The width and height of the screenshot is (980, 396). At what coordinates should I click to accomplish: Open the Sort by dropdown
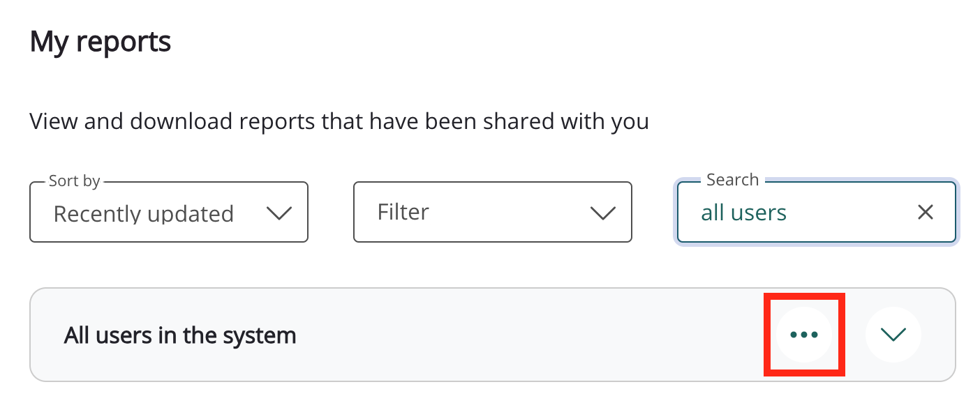168,213
